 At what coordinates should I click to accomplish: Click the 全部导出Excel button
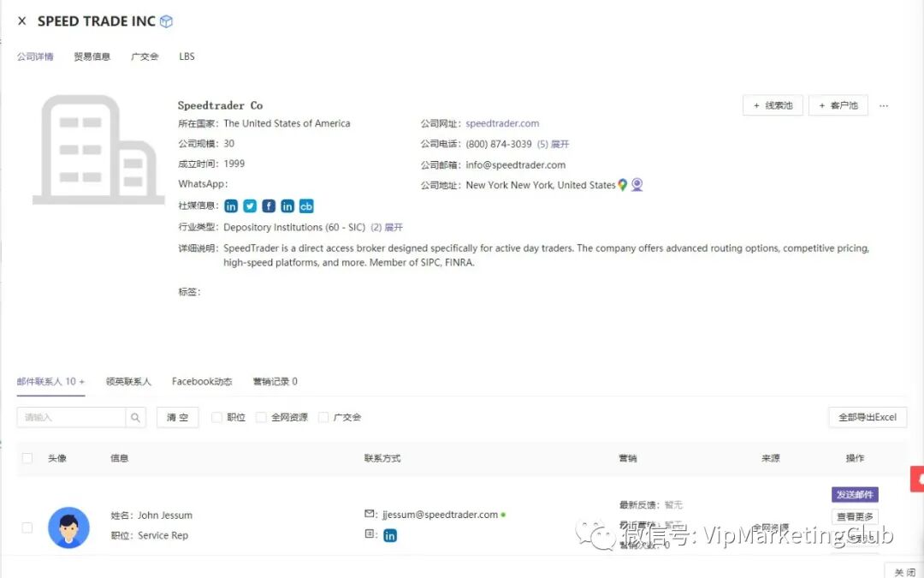click(x=868, y=417)
